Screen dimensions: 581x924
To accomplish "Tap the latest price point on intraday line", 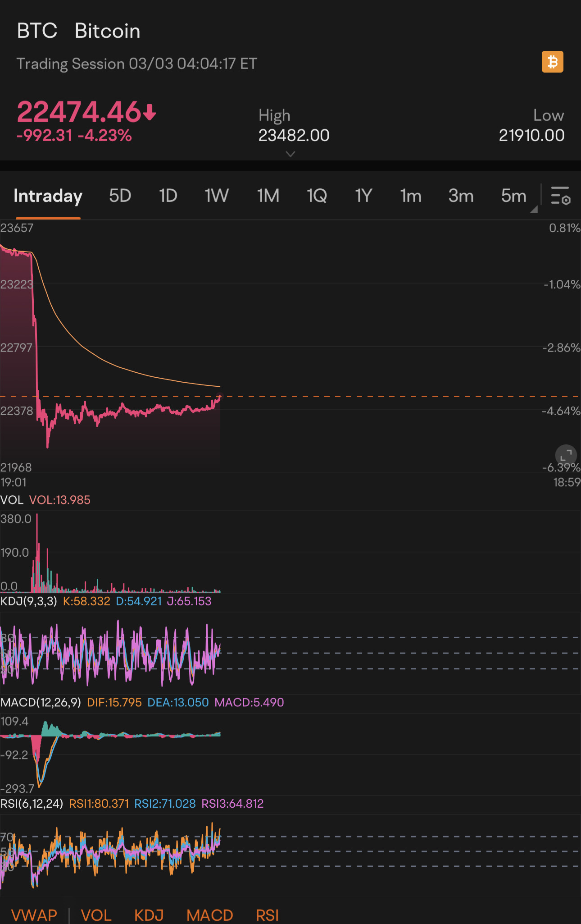I will tap(220, 397).
